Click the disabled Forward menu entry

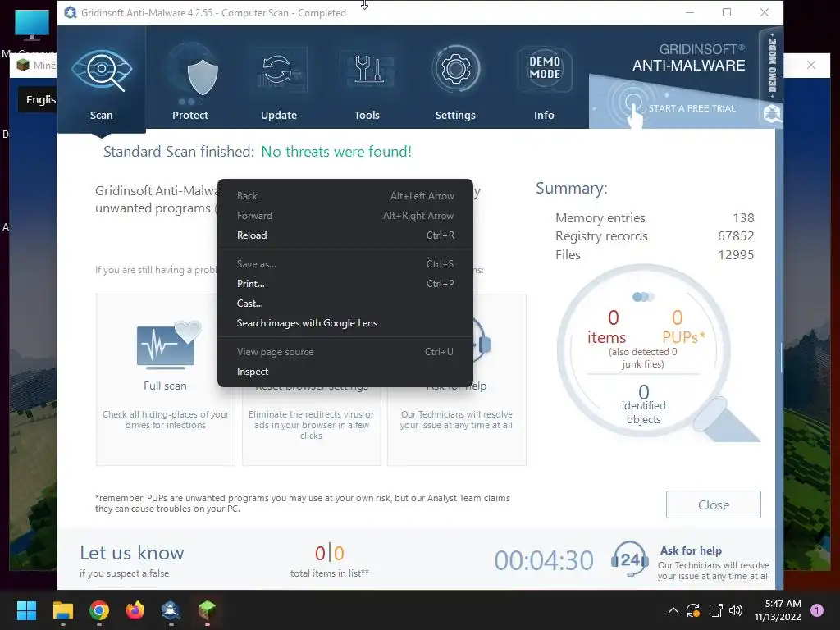345,216
